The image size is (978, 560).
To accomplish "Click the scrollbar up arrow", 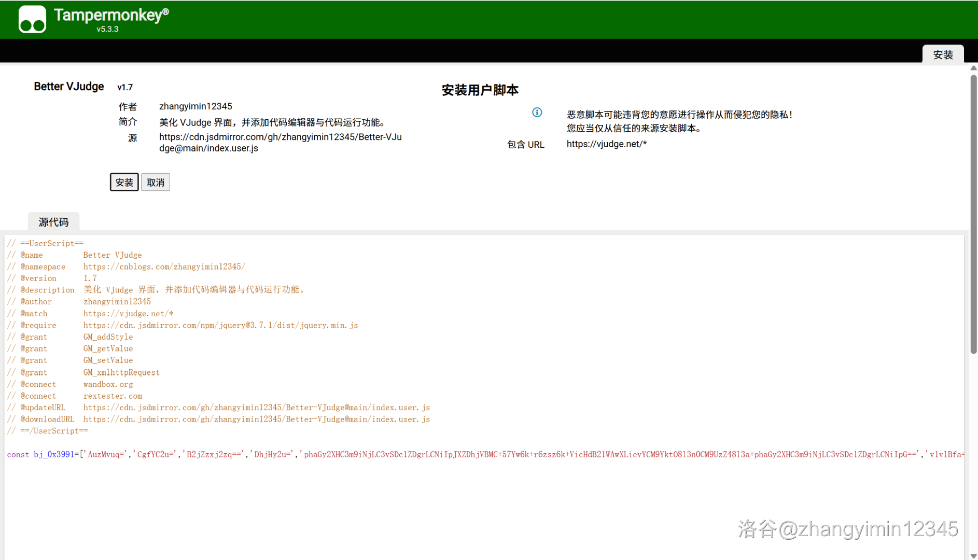I will pyautogui.click(x=973, y=68).
